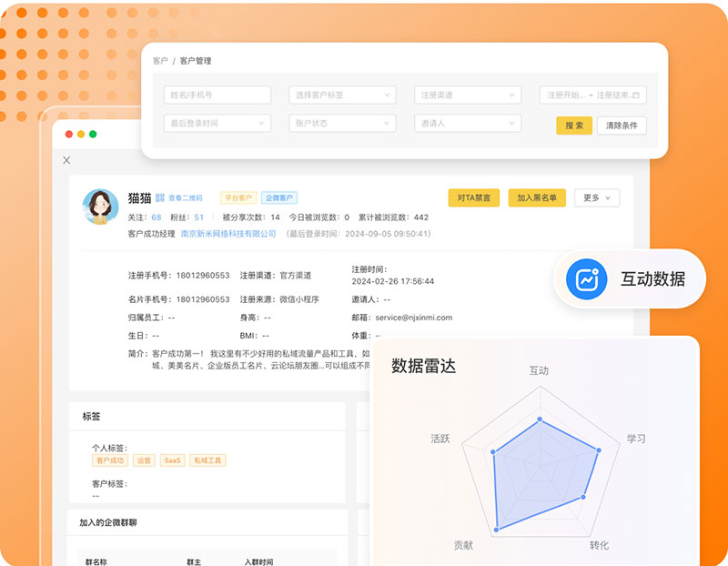This screenshot has height=566, width=728.
Task: Expand the 邀请人 dropdown
Action: [x=468, y=123]
